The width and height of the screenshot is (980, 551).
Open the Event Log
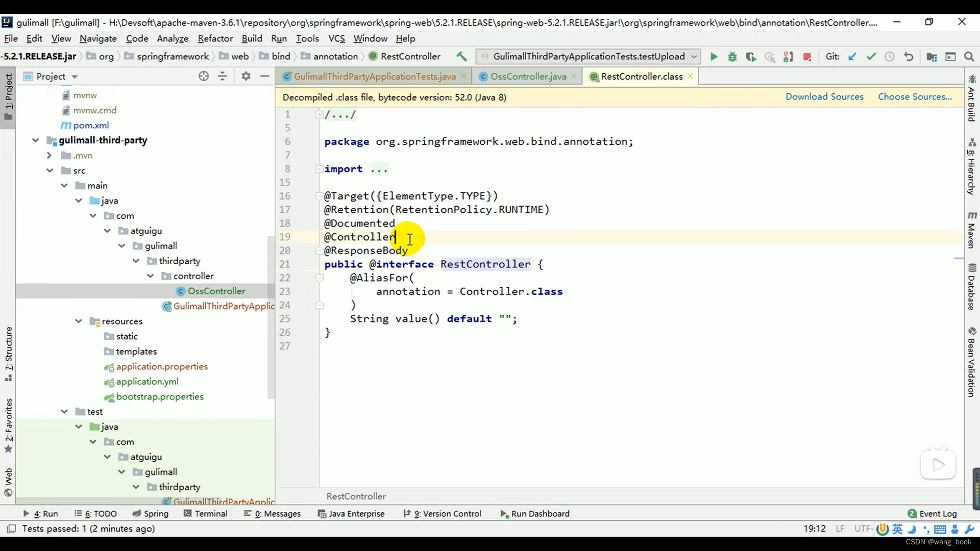932,514
